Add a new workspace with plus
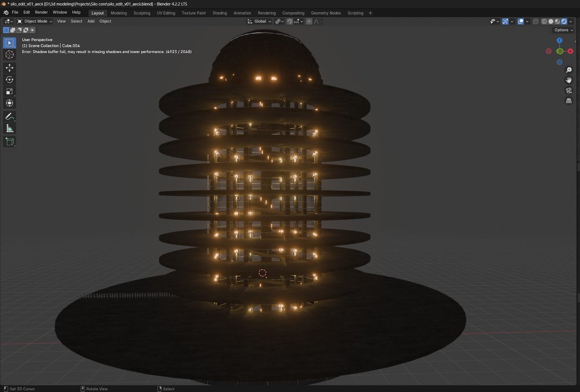580x392 pixels. 370,13
